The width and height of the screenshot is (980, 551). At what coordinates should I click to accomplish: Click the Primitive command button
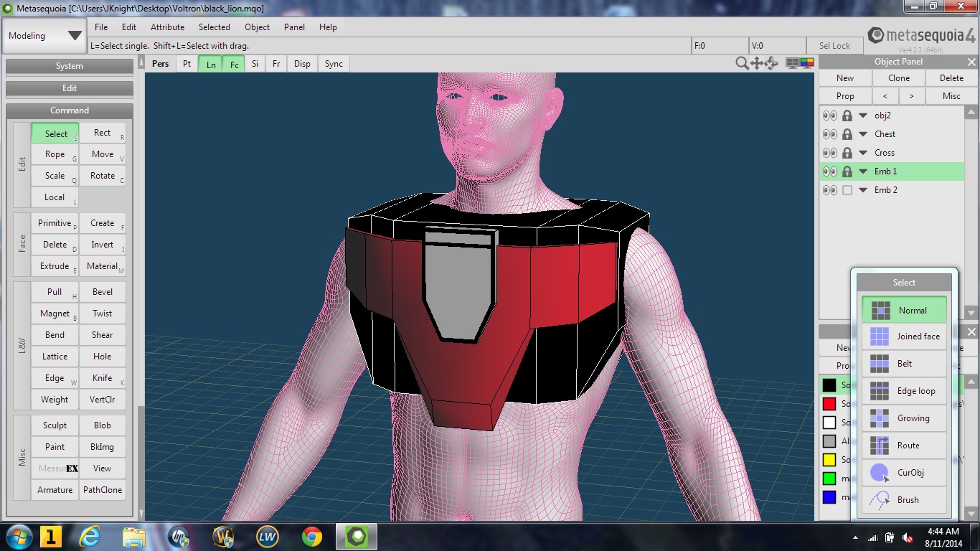tap(55, 223)
